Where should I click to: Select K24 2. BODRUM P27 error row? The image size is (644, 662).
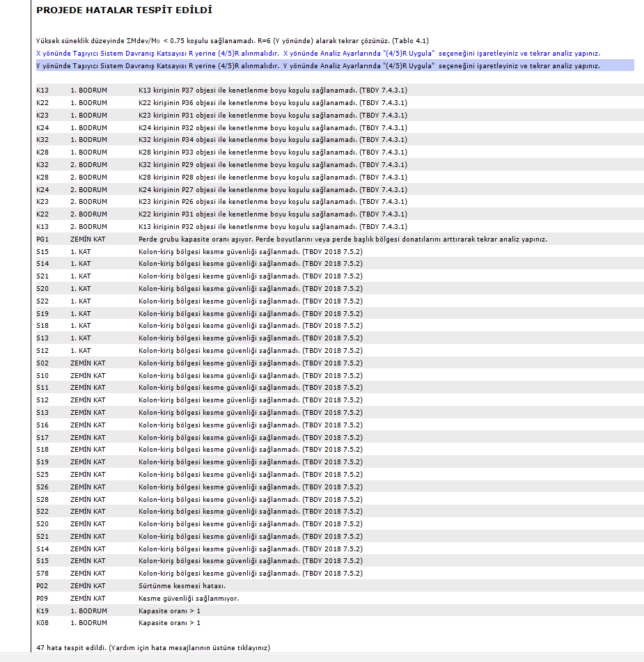(273, 189)
